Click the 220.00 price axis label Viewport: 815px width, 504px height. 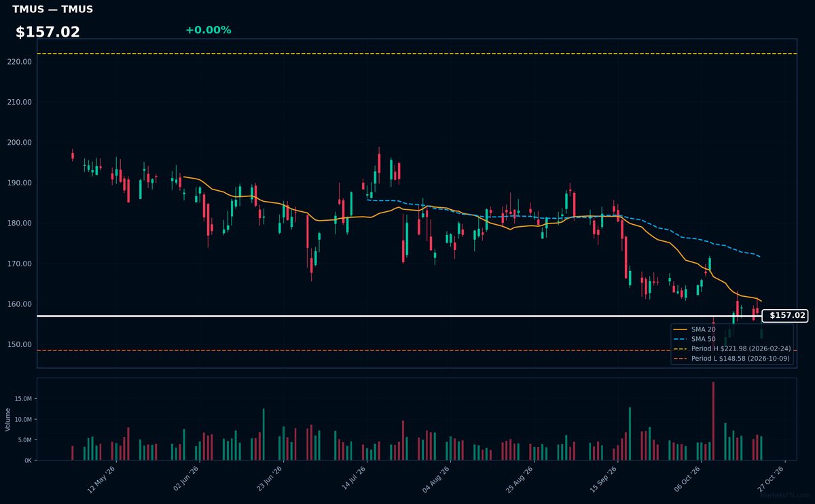click(20, 62)
